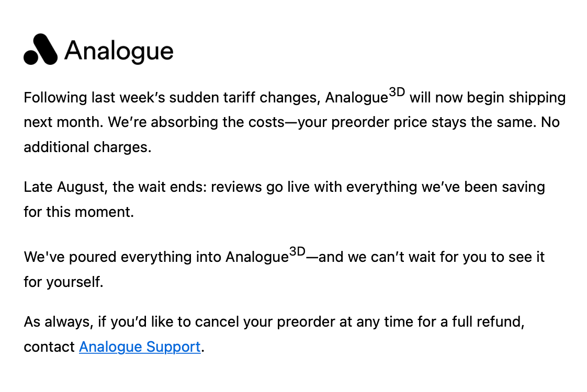Click the words 'As always'
587x392 pixels.
(57, 321)
